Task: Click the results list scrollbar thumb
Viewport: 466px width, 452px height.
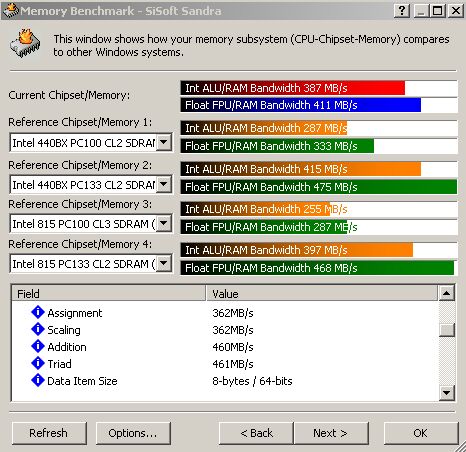Action: [447, 330]
